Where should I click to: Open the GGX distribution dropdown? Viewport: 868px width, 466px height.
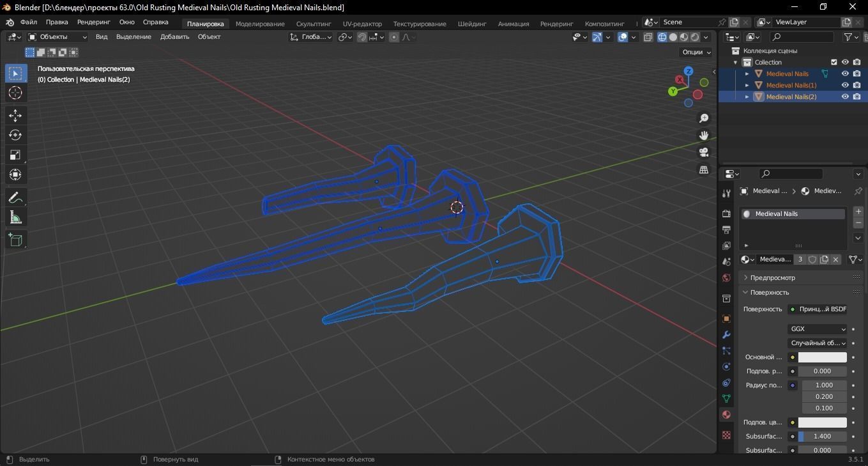(x=818, y=329)
